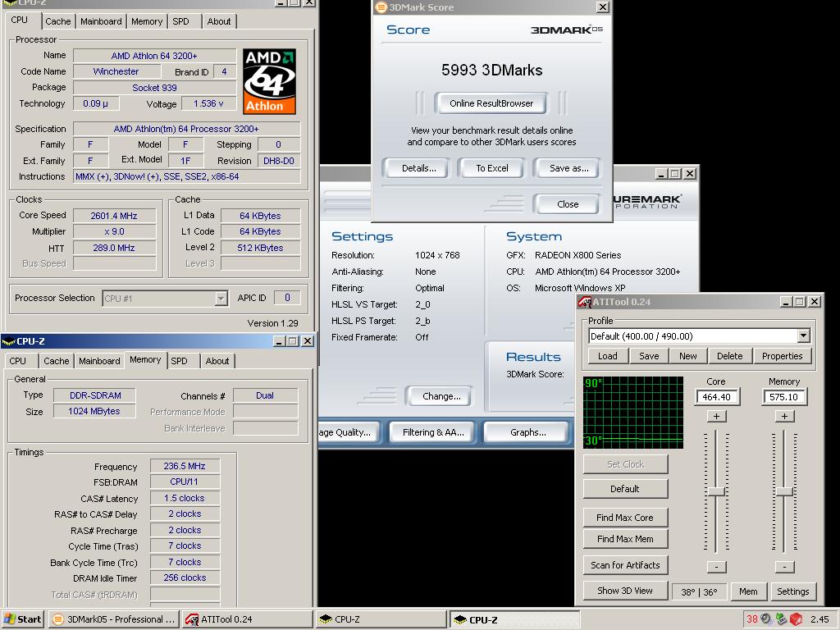
Task: Open the SPD tab in the Memory CPU-Z window
Action: pyautogui.click(x=179, y=361)
